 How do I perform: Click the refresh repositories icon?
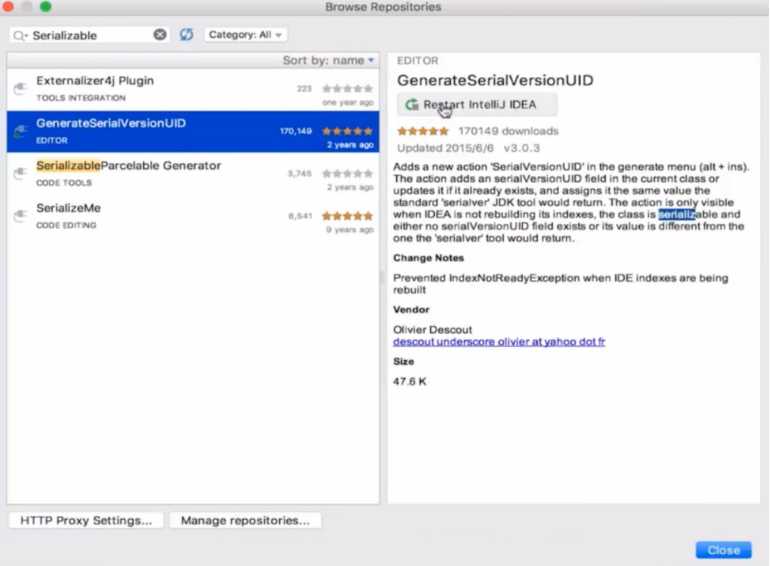coord(186,34)
